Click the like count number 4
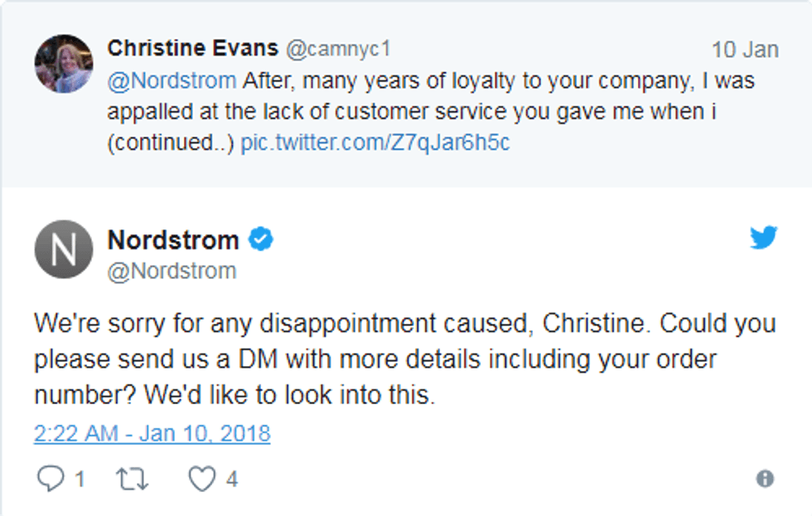Screen dimensions: 812x516 click(233, 479)
